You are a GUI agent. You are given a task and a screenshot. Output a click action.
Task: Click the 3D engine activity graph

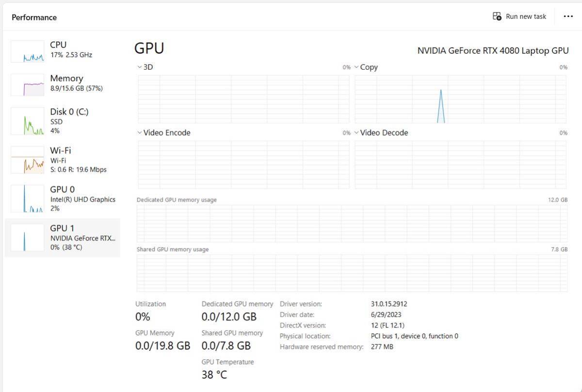[243, 99]
